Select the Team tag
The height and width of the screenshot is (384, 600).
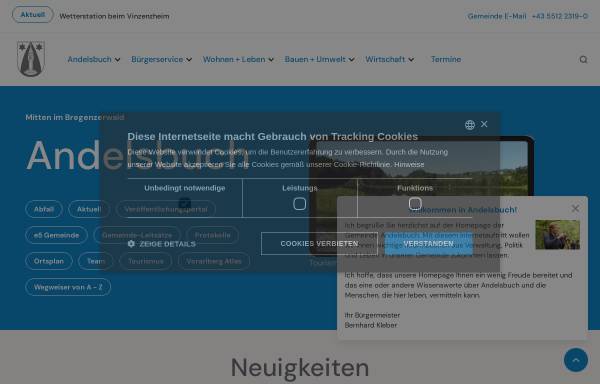pos(96,261)
